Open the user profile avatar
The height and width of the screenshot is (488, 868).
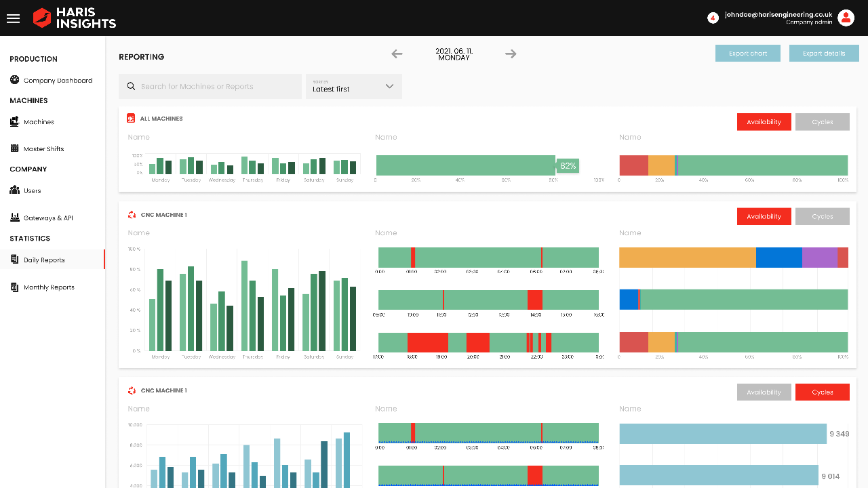tap(846, 18)
